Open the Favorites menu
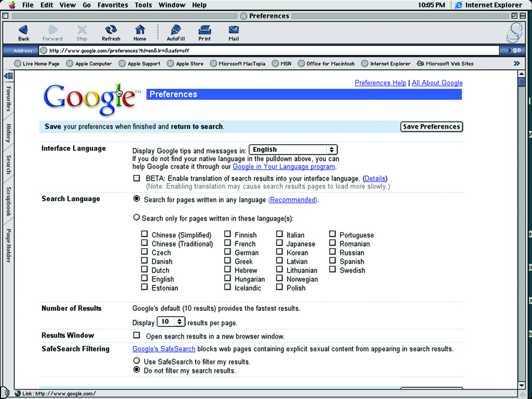The height and width of the screenshot is (399, 532). (112, 5)
